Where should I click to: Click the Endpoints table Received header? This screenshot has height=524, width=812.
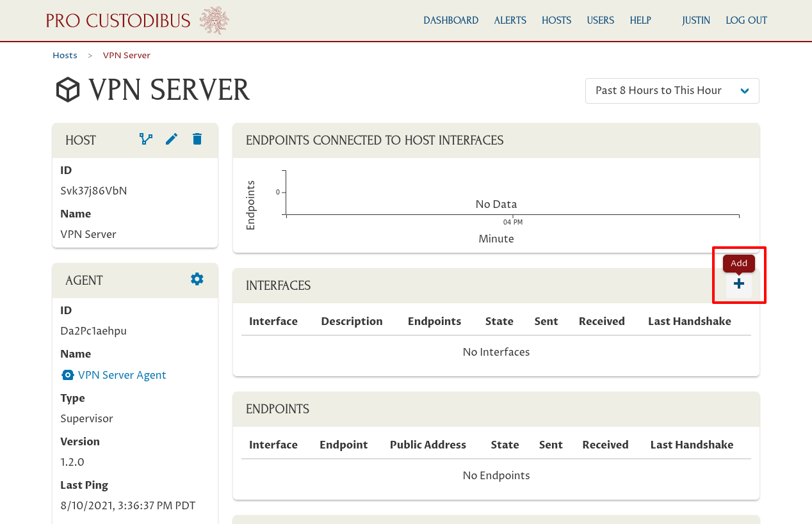(606, 445)
